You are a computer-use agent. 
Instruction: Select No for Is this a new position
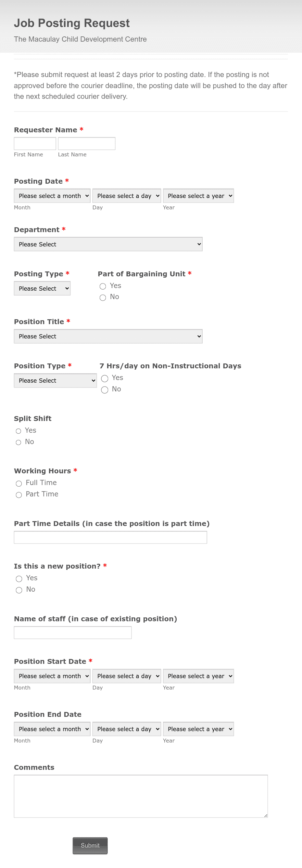(x=19, y=590)
